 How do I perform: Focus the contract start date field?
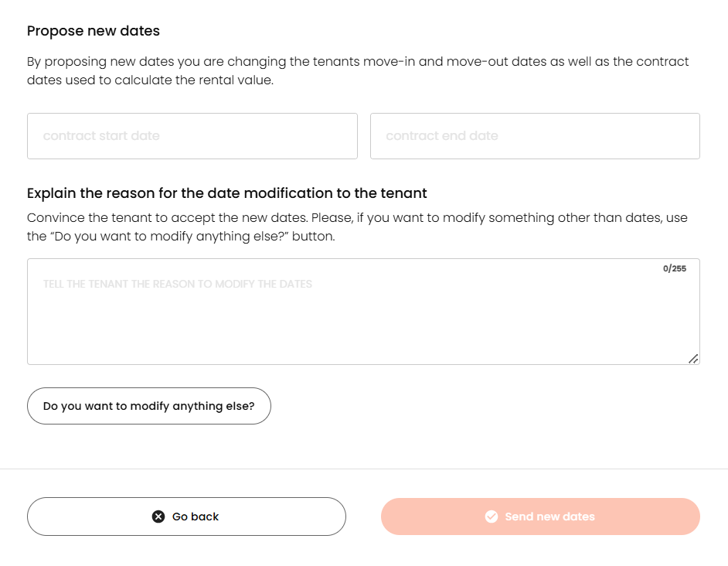pyautogui.click(x=192, y=136)
